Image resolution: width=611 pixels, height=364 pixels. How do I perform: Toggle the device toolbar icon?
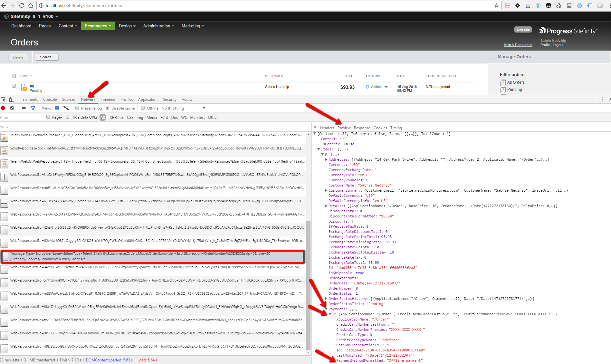click(12, 100)
